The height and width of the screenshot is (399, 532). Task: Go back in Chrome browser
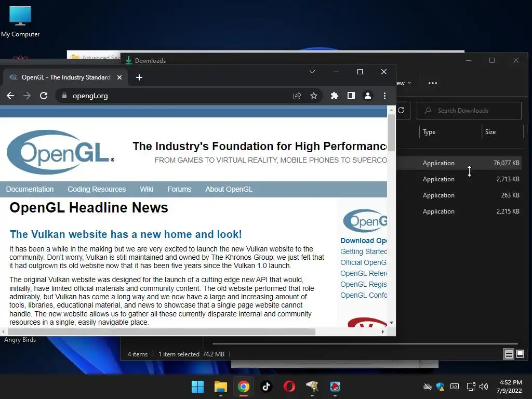[10, 96]
